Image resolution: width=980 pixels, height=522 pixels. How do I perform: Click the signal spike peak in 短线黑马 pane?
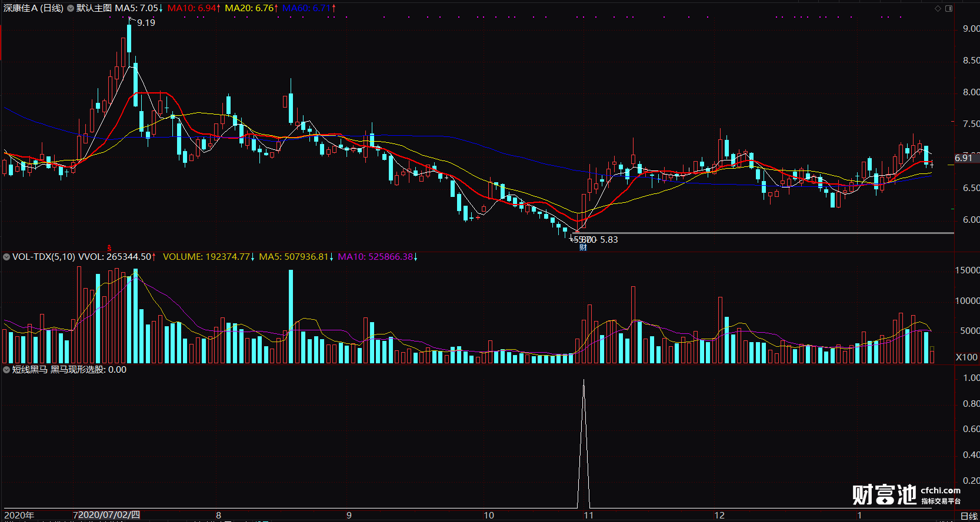(584, 381)
